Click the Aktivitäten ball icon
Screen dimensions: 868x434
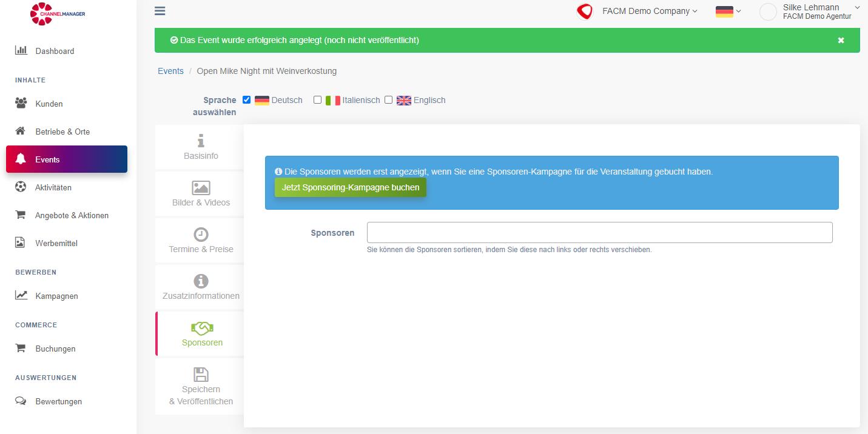pyautogui.click(x=21, y=187)
